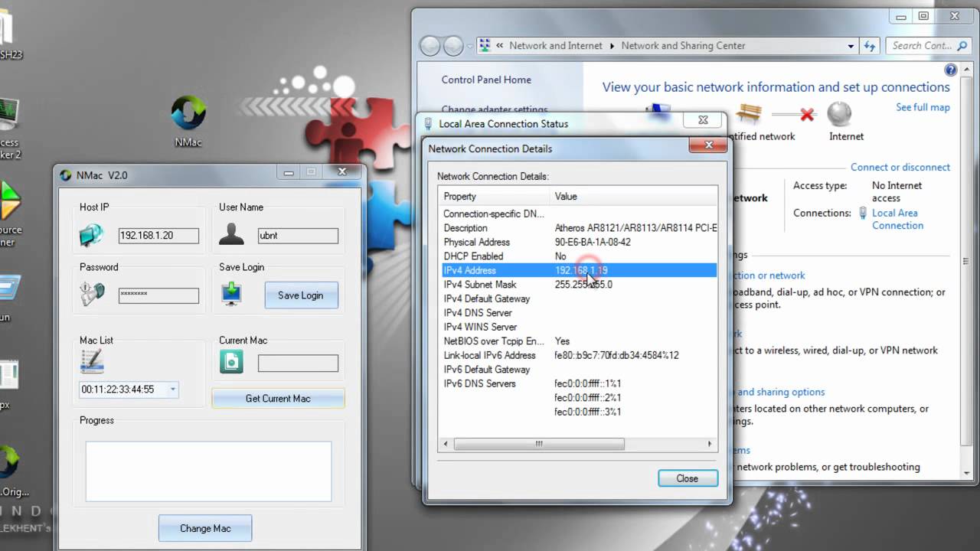Click the Save Login download icon
Image resolution: width=980 pixels, height=551 pixels.
pos(231,295)
